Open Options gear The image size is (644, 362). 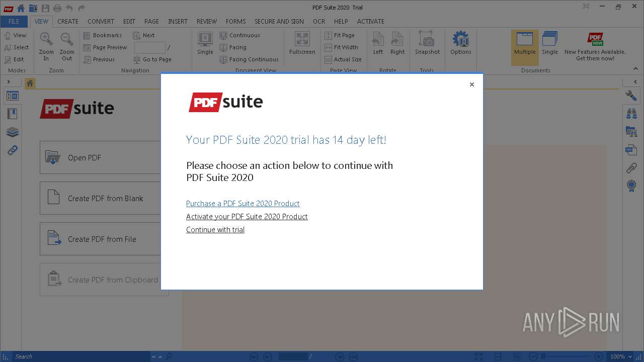pyautogui.click(x=461, y=44)
